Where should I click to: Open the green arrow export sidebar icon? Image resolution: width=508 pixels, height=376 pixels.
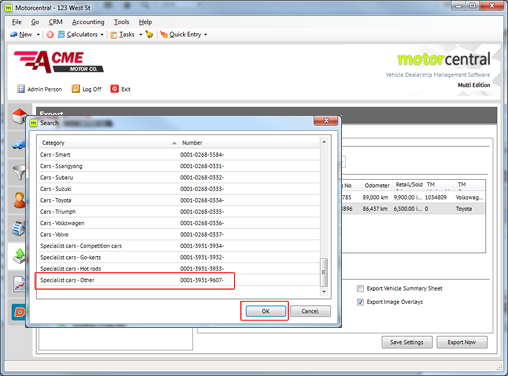[x=19, y=256]
